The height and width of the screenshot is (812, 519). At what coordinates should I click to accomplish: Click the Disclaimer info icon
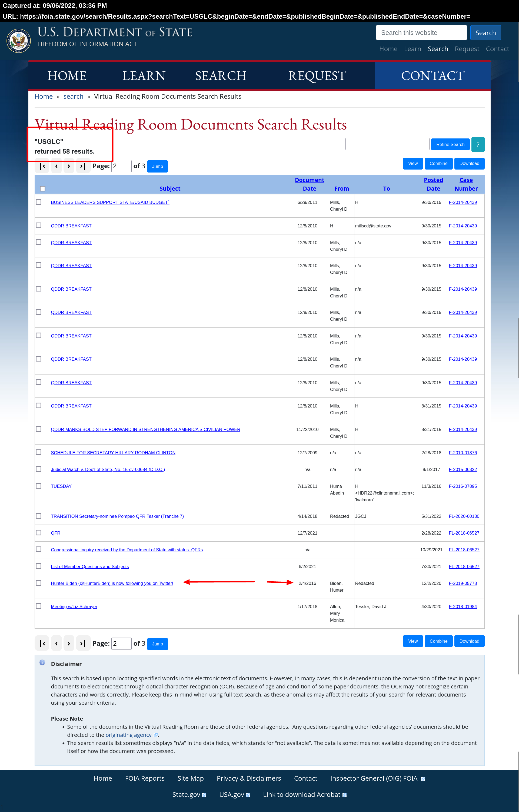[42, 663]
